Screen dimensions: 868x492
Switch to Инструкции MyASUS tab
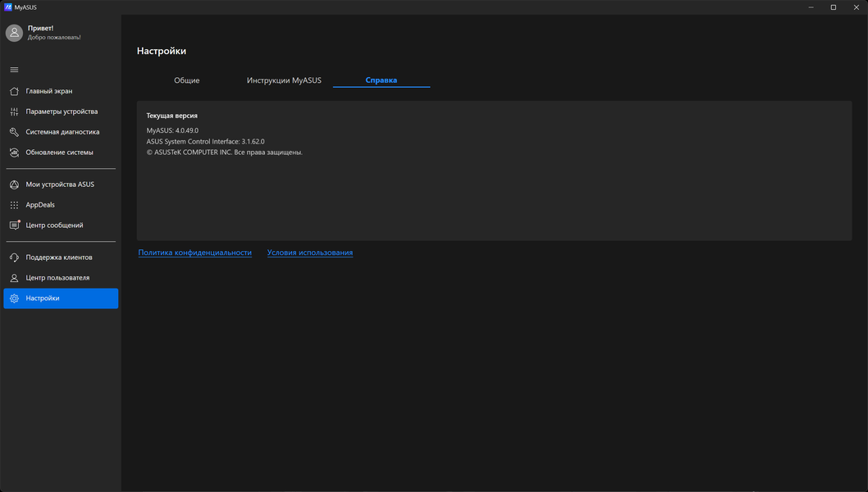[284, 80]
